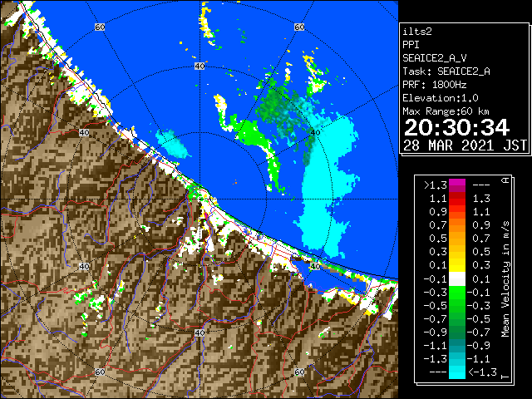
Task: Pick the bright green band in legend
Action: coord(457,293)
